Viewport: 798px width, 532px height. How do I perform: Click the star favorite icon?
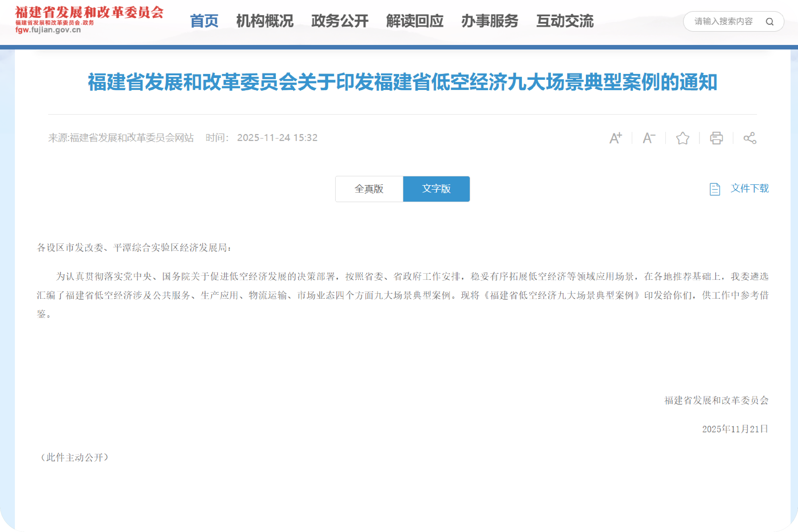[683, 138]
